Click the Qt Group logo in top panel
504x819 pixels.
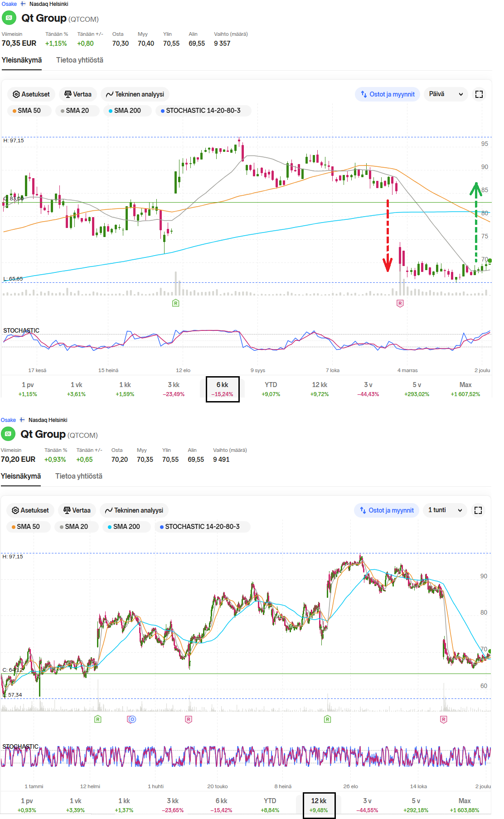click(9, 18)
